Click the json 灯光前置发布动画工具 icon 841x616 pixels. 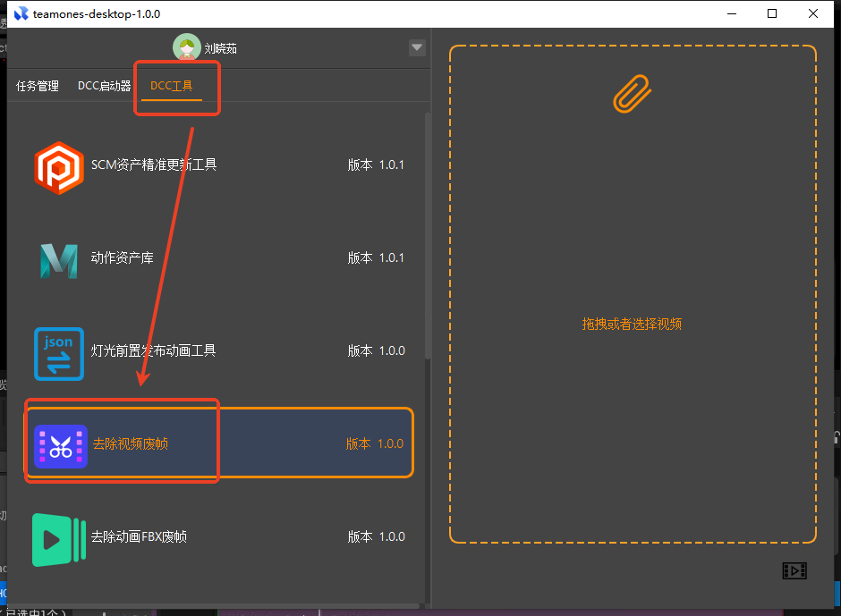click(x=59, y=352)
